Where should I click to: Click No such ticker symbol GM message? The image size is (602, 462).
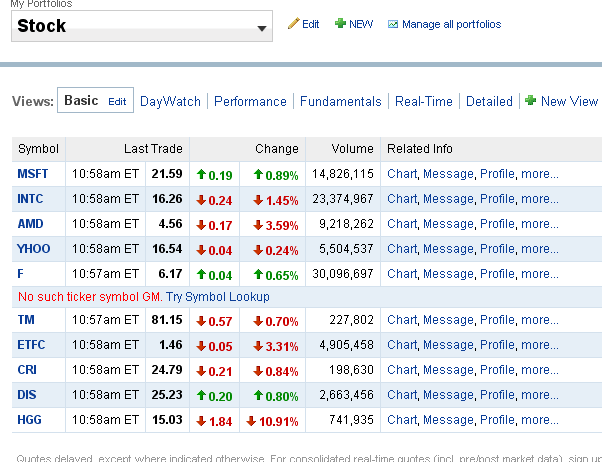click(x=90, y=297)
